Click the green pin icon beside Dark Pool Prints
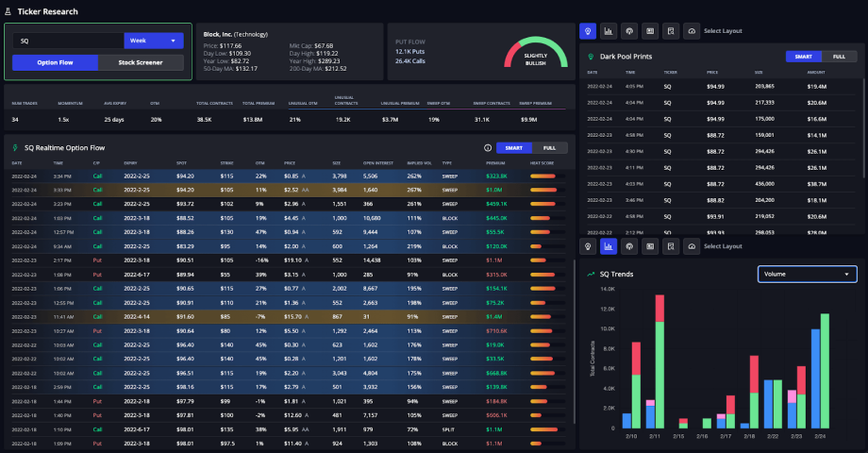Screen dimensions: 868x453 (x=591, y=57)
